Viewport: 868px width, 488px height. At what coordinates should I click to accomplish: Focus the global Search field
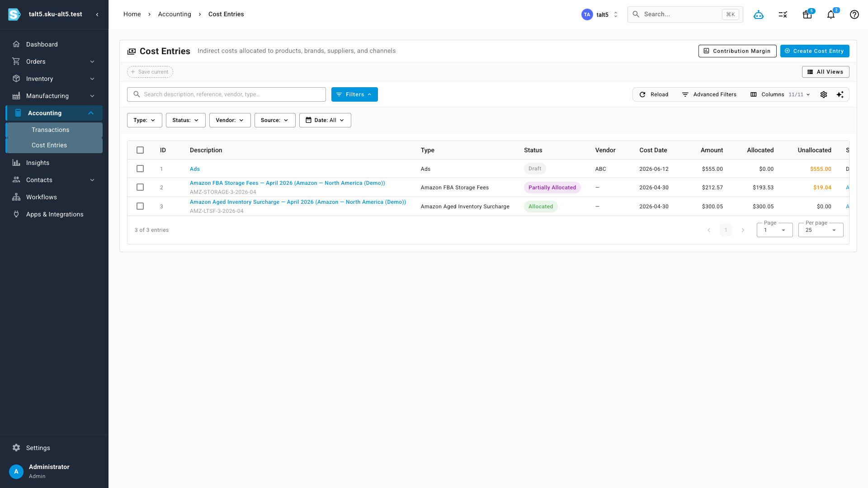pyautogui.click(x=685, y=14)
